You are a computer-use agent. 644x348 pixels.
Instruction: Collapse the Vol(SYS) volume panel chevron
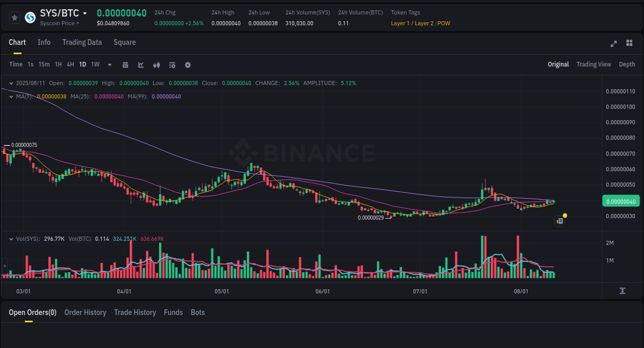point(11,238)
